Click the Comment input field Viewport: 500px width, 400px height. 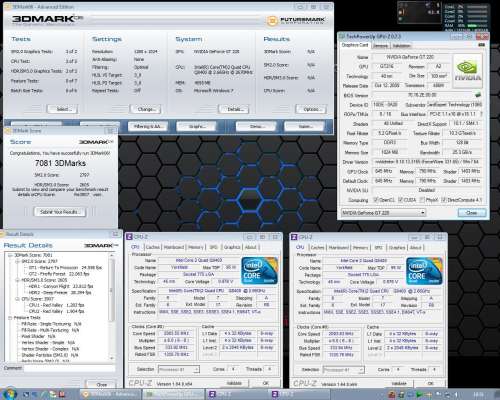tap(69, 368)
